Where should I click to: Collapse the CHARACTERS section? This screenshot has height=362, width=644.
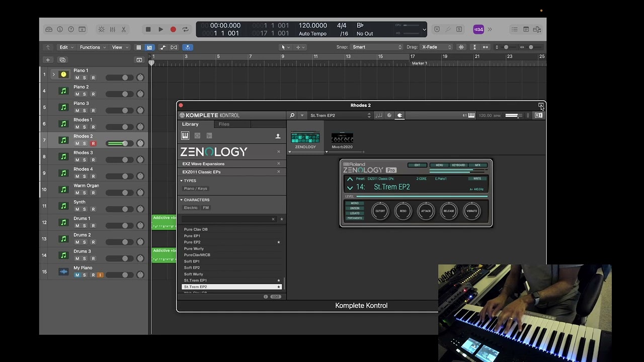pos(181,200)
